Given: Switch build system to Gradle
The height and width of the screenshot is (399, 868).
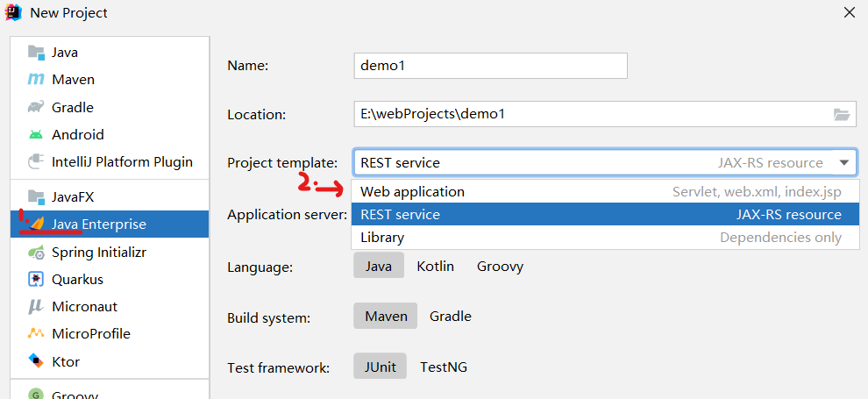Looking at the screenshot, I should pos(451,317).
